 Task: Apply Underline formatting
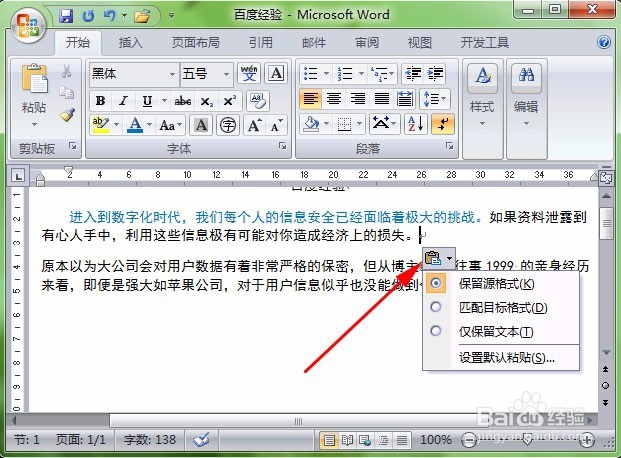(147, 101)
